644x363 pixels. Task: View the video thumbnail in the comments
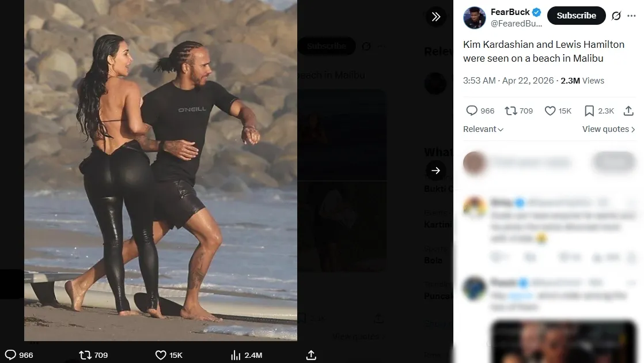(563, 342)
